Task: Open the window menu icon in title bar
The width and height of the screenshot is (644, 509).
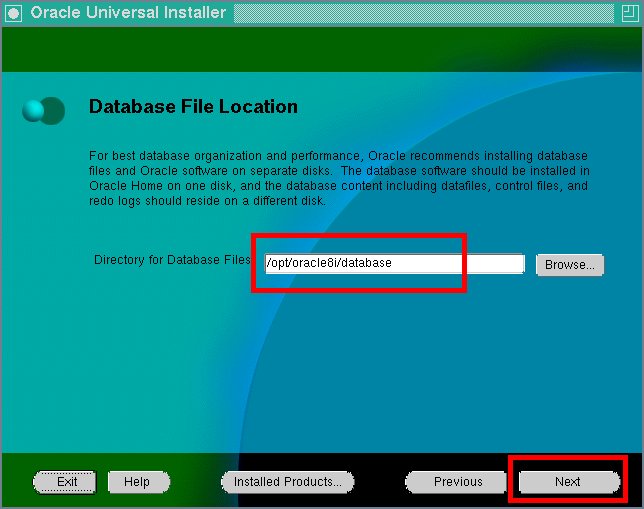Action: click(13, 13)
